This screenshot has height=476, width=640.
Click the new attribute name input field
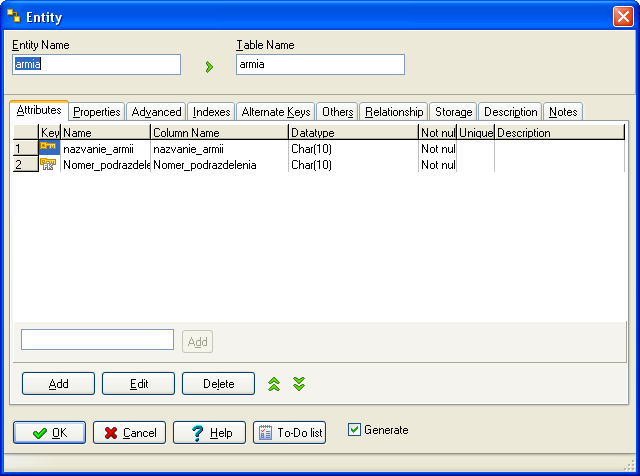[x=98, y=340]
